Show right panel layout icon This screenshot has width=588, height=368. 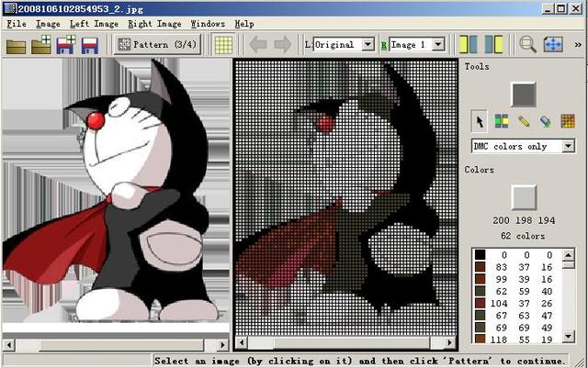tap(493, 45)
